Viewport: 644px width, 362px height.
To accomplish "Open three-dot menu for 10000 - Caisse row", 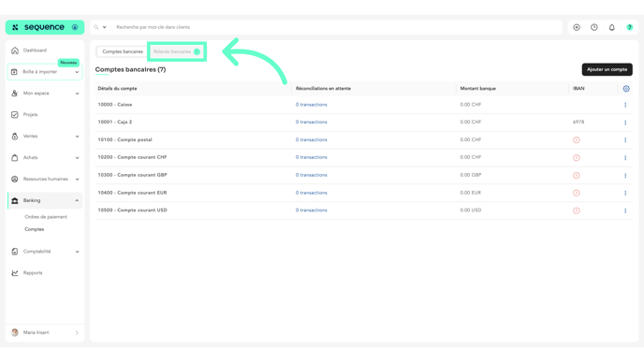I will point(625,105).
